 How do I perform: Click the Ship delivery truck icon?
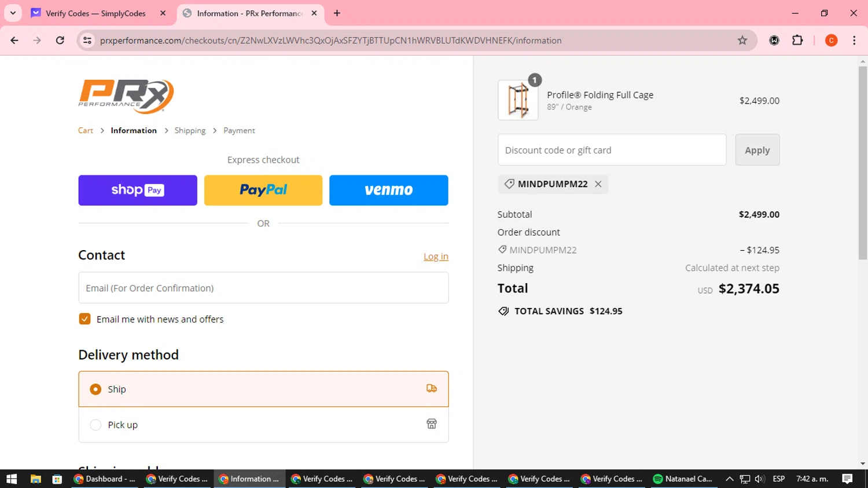(x=432, y=388)
